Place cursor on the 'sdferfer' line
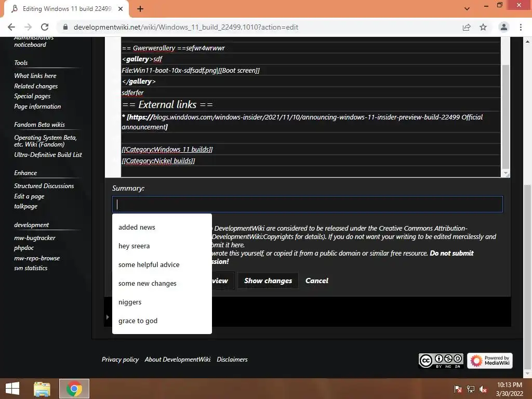532x399 pixels. click(x=132, y=92)
